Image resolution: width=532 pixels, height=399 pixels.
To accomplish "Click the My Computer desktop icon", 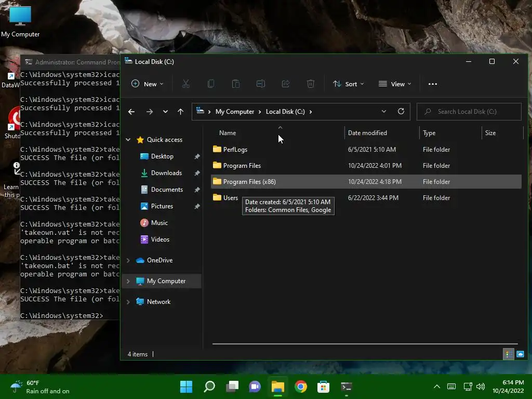I will point(20,21).
